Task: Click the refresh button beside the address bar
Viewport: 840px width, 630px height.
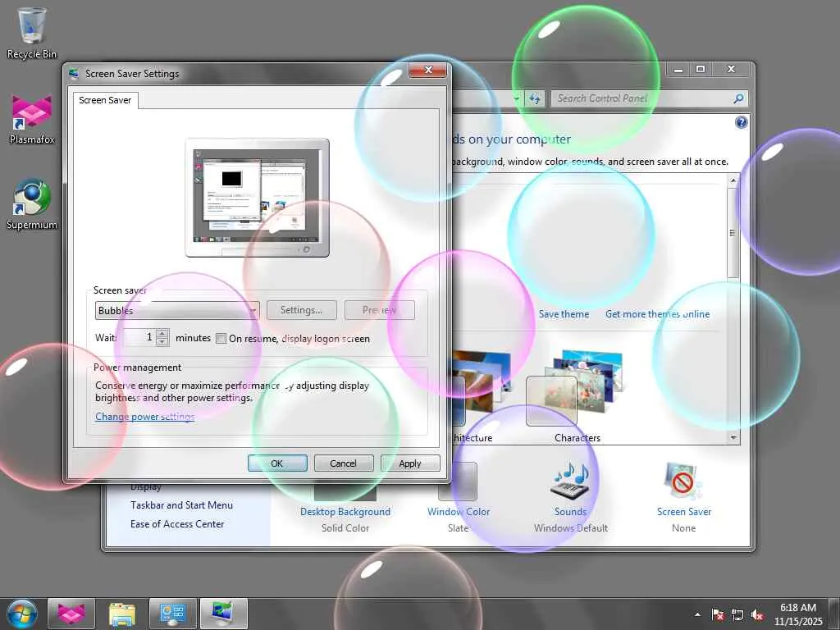Action: tap(535, 98)
